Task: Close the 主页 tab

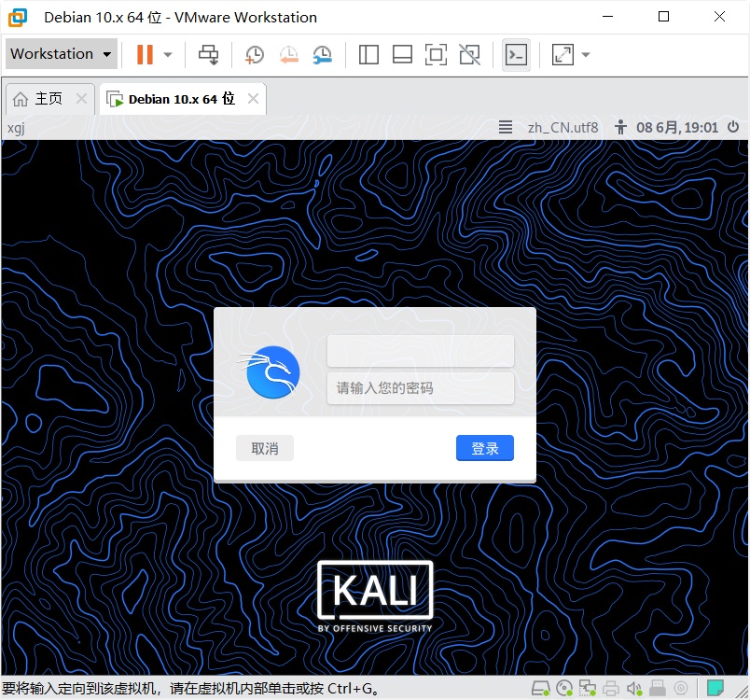Action: [82, 99]
